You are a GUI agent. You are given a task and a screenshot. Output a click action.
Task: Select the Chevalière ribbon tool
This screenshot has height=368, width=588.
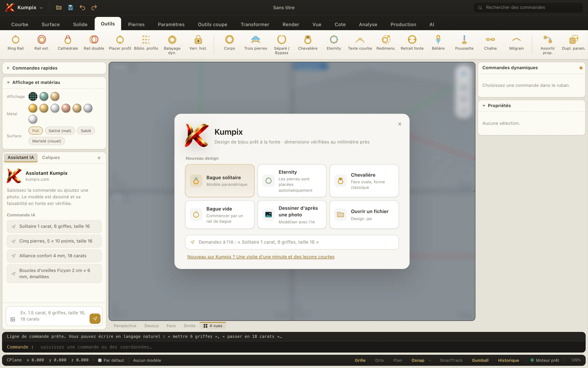(308, 43)
